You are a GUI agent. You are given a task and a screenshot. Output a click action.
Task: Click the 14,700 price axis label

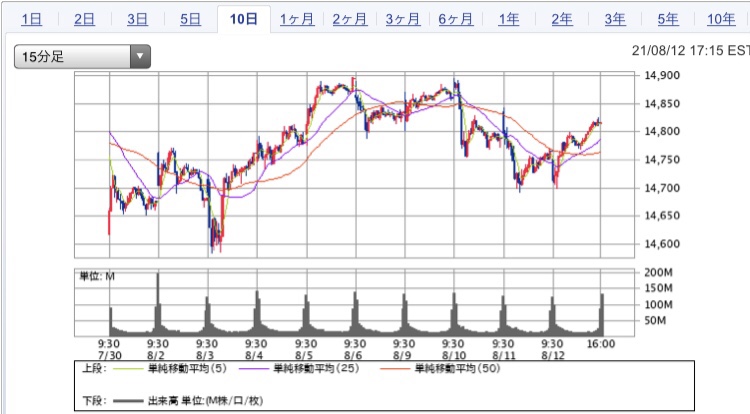click(662, 187)
